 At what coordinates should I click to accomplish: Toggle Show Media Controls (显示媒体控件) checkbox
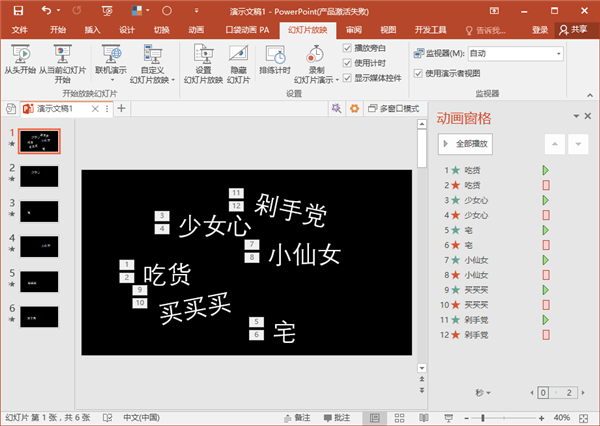tap(347, 78)
